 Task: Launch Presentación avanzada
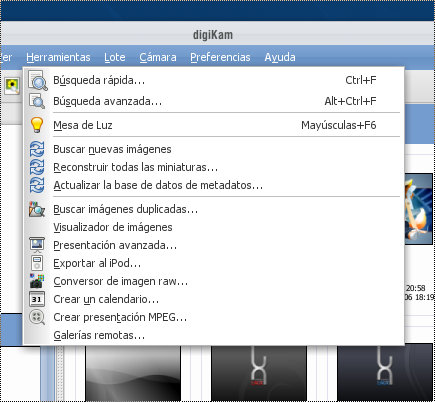point(213,245)
